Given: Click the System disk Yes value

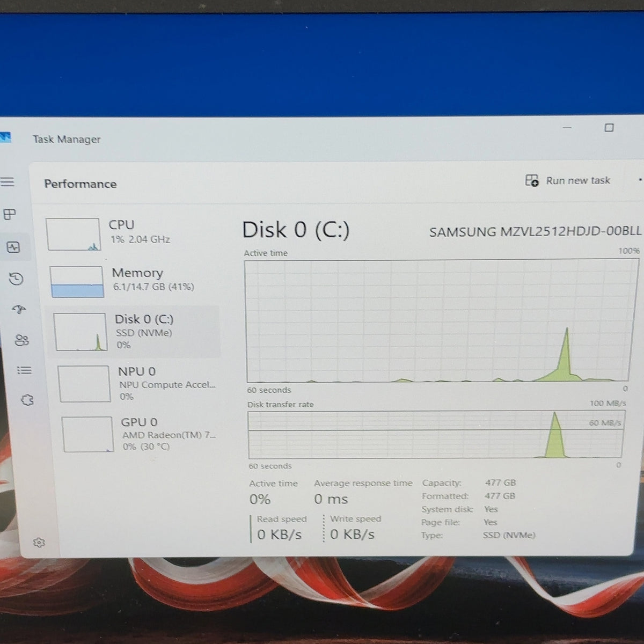Looking at the screenshot, I should (491, 509).
